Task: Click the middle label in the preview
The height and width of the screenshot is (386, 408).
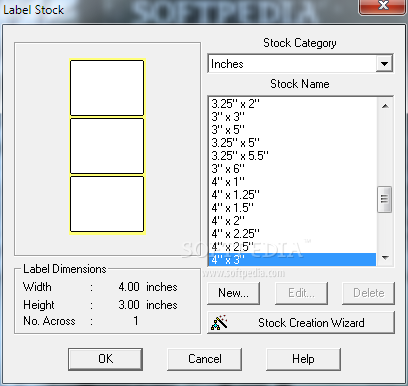Action: coord(107,146)
